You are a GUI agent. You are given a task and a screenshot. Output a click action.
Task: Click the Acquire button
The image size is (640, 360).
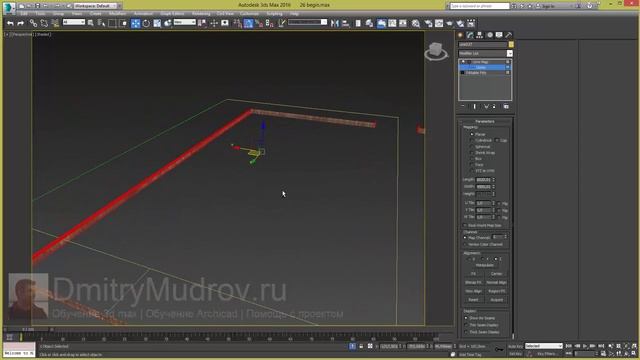tap(497, 300)
